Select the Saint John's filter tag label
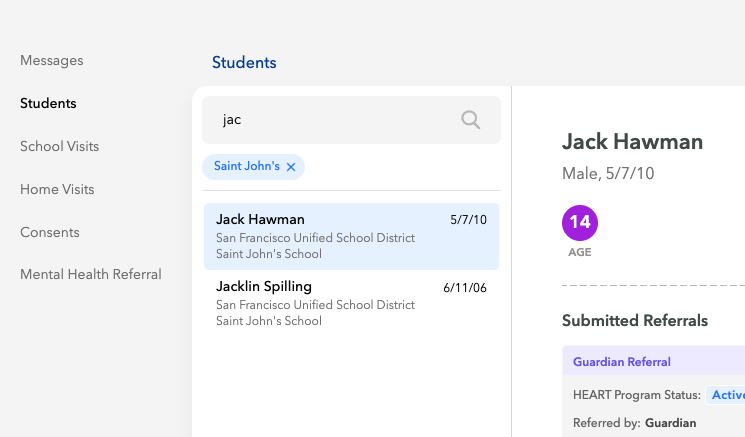This screenshot has width=745, height=437. point(246,166)
